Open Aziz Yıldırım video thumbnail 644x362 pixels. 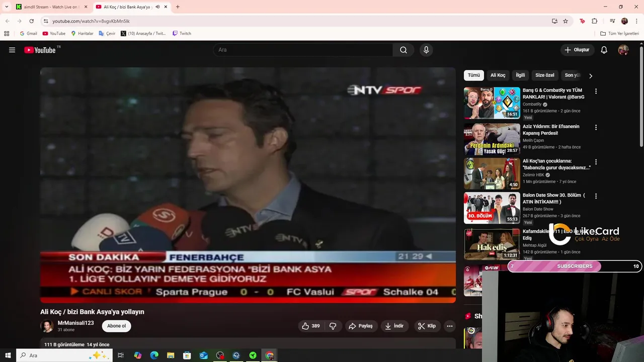point(492,139)
